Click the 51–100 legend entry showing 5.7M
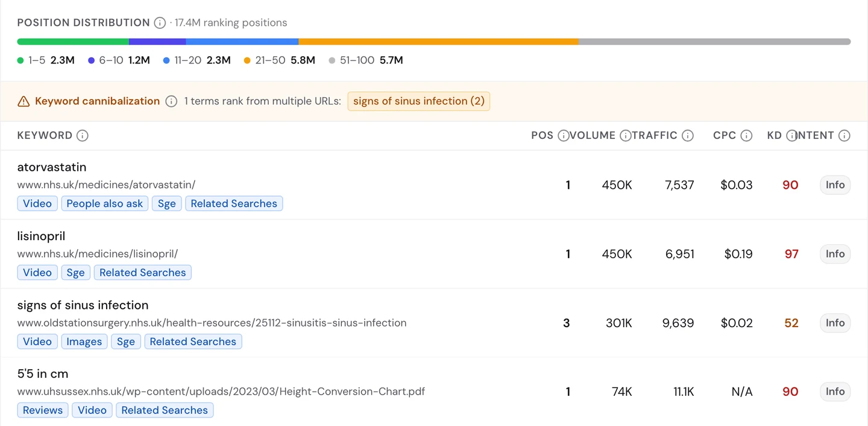This screenshot has width=868, height=426. pos(366,60)
